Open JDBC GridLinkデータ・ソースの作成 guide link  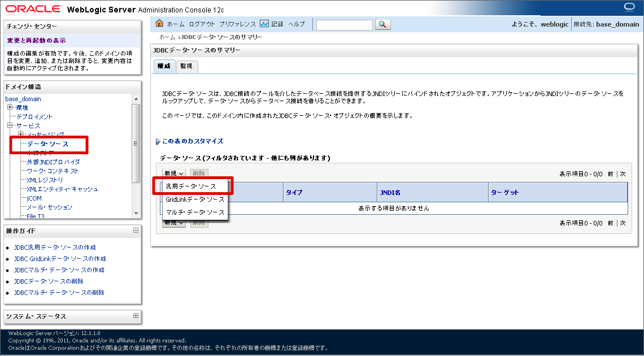pos(60,259)
